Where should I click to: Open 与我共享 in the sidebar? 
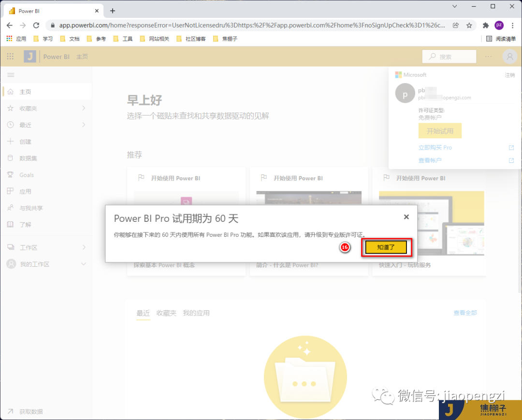(46, 208)
